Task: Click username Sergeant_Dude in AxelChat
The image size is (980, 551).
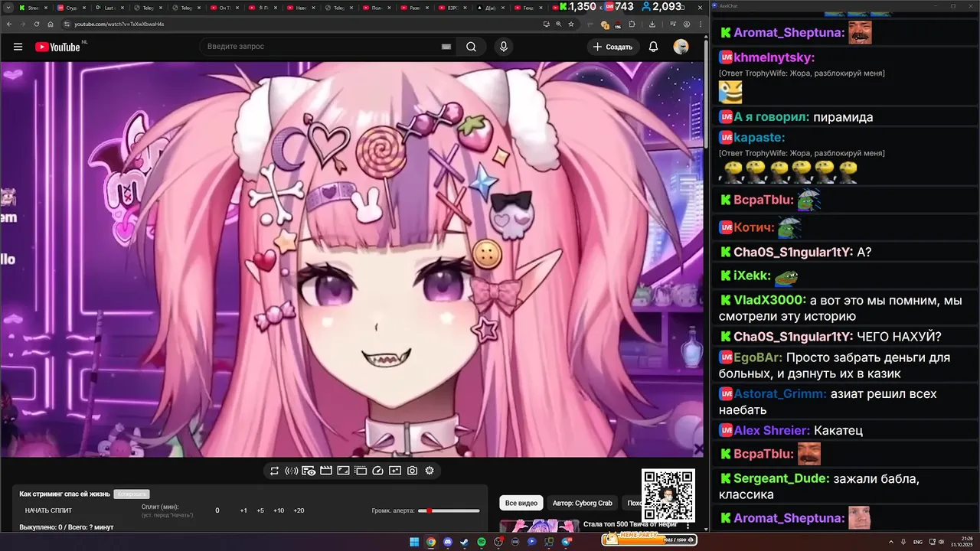Action: coord(781,478)
